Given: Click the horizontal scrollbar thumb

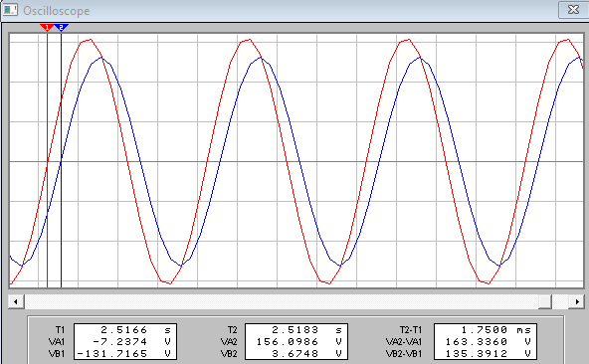Looking at the screenshot, I should click(544, 301).
